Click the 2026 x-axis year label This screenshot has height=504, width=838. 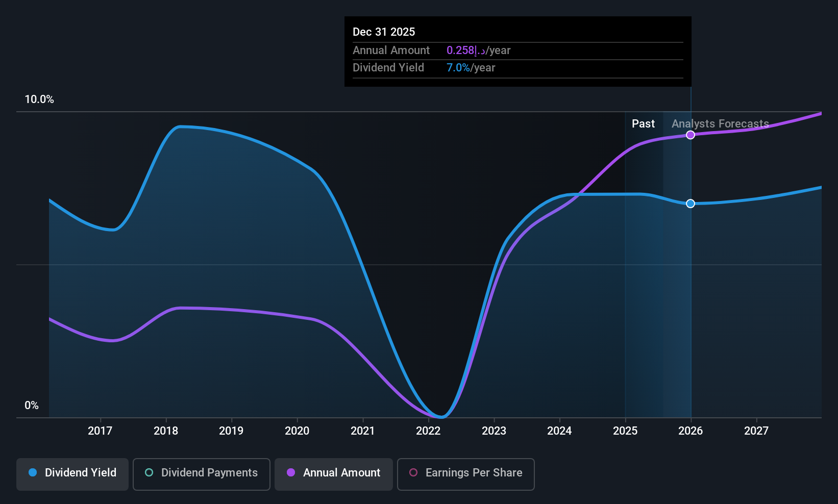[x=691, y=431]
